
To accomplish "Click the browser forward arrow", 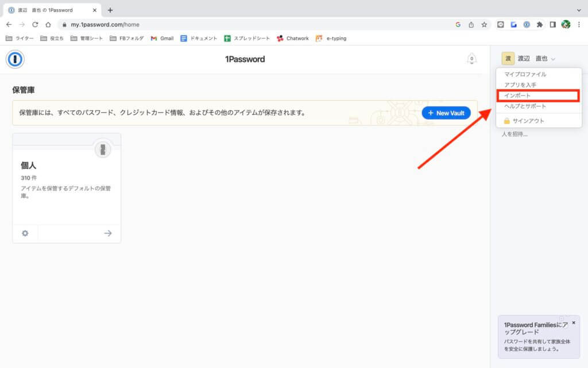I will click(x=22, y=24).
